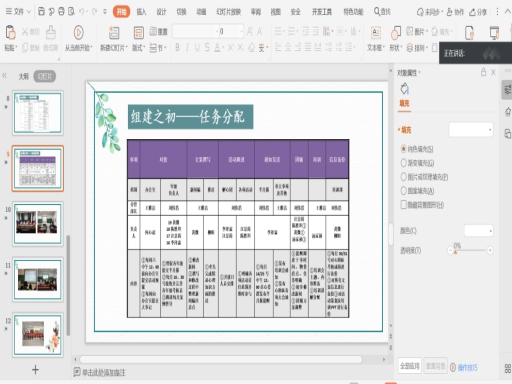Click the slide title text box

point(190,117)
